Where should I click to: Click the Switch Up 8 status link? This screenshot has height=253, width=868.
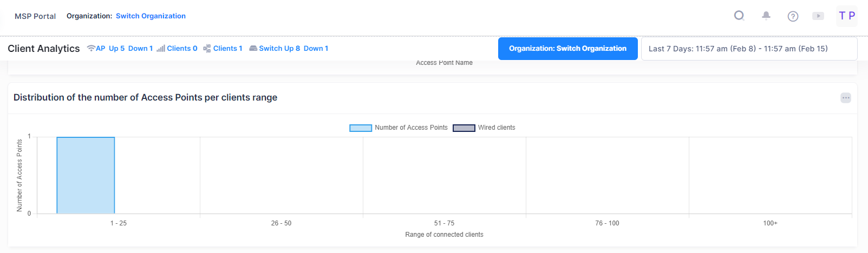(x=279, y=49)
